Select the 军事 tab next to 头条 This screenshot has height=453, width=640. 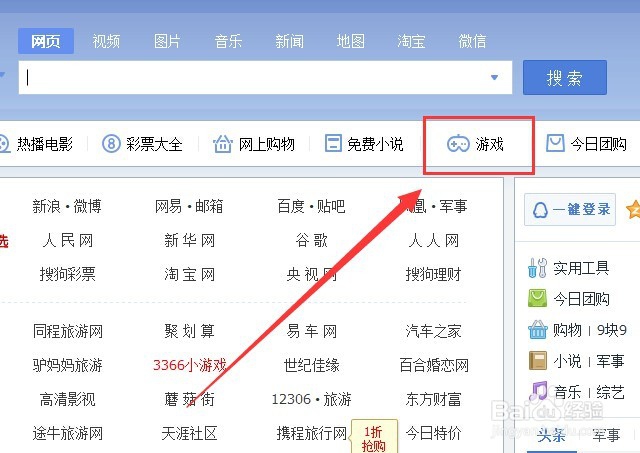coord(606,435)
